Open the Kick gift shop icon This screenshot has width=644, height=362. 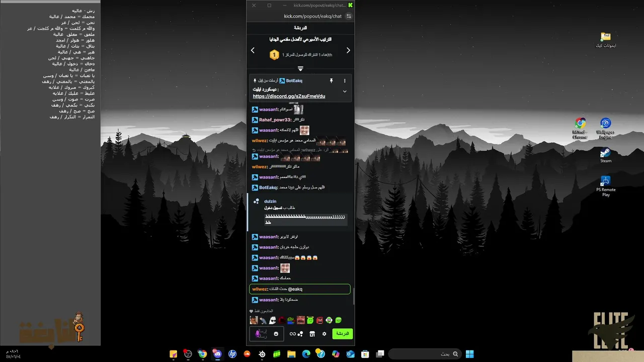[312, 334]
